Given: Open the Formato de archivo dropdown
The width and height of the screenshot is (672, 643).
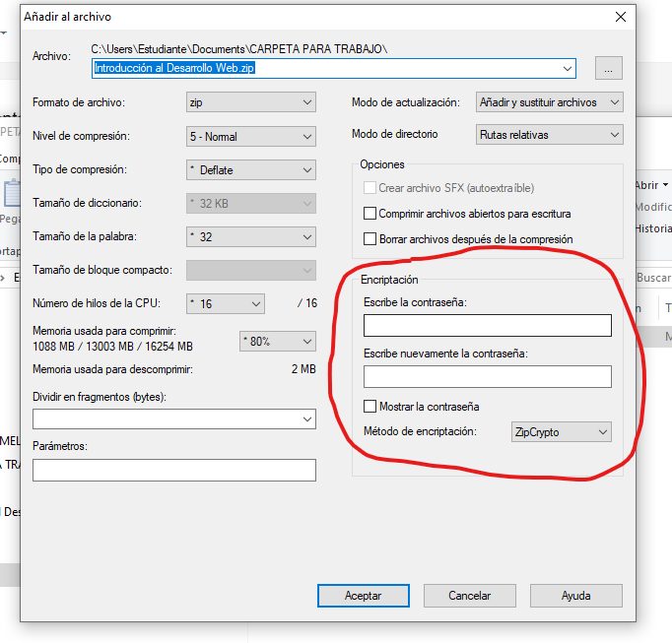Looking at the screenshot, I should click(251, 102).
